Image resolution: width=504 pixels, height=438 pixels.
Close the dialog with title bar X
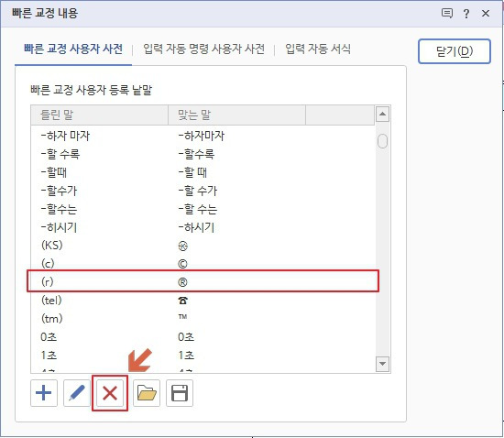486,13
